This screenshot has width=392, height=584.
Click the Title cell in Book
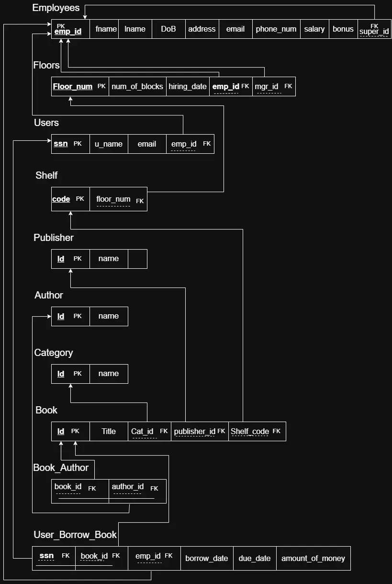tap(109, 431)
